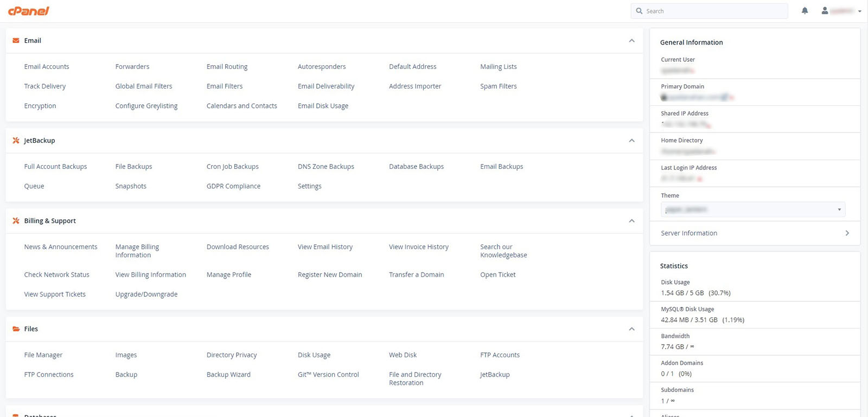Open FTP Connections

tap(49, 375)
